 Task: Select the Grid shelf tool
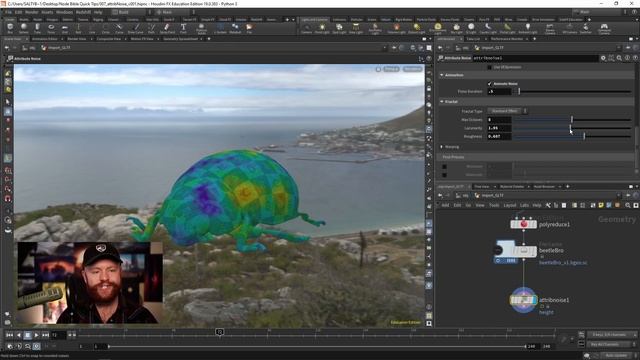click(x=64, y=28)
